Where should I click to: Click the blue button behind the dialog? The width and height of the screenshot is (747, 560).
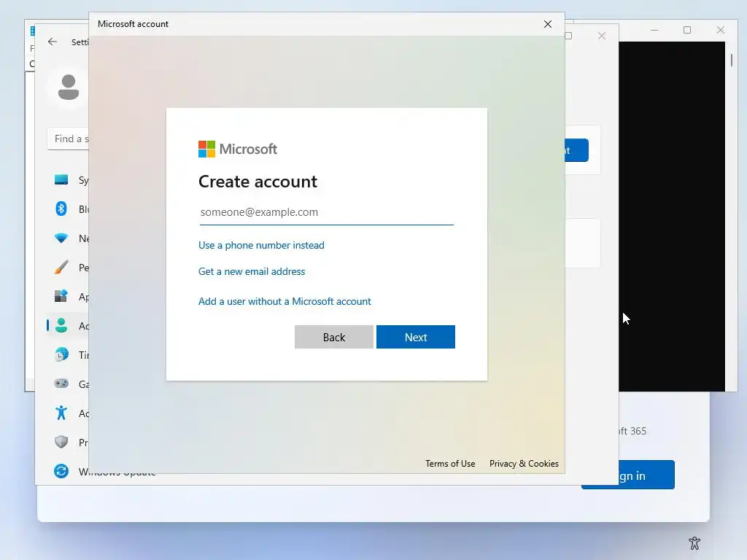tap(576, 150)
